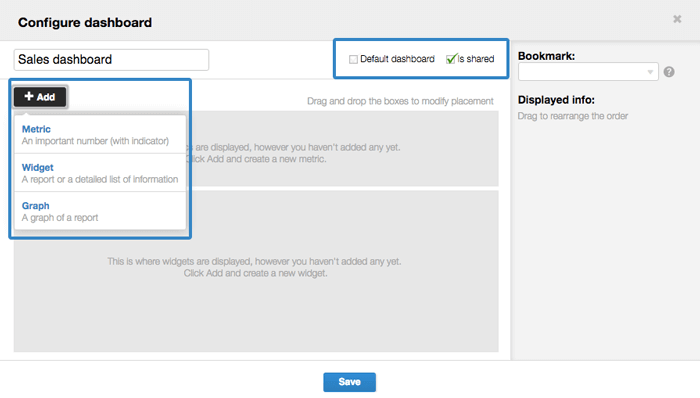Click the 'Bookmark:' label
This screenshot has height=398, width=700.
coord(546,56)
